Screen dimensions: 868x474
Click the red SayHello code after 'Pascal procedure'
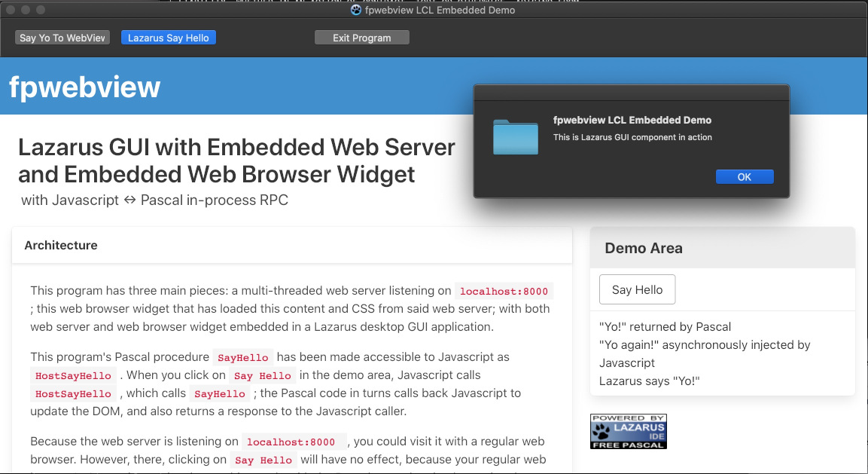[x=243, y=358]
